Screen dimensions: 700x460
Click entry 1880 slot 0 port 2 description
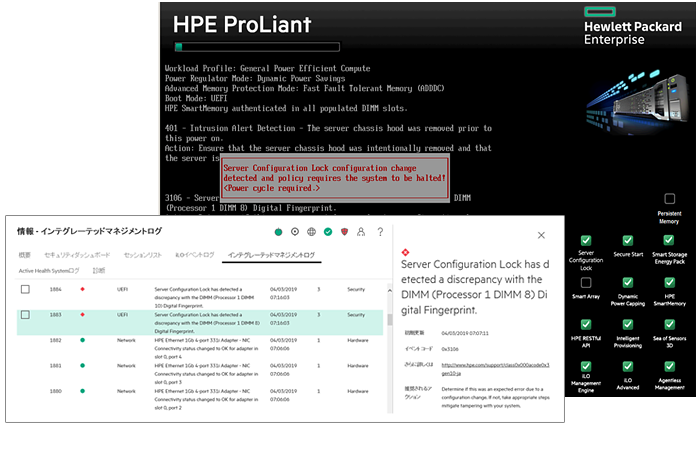click(x=206, y=399)
